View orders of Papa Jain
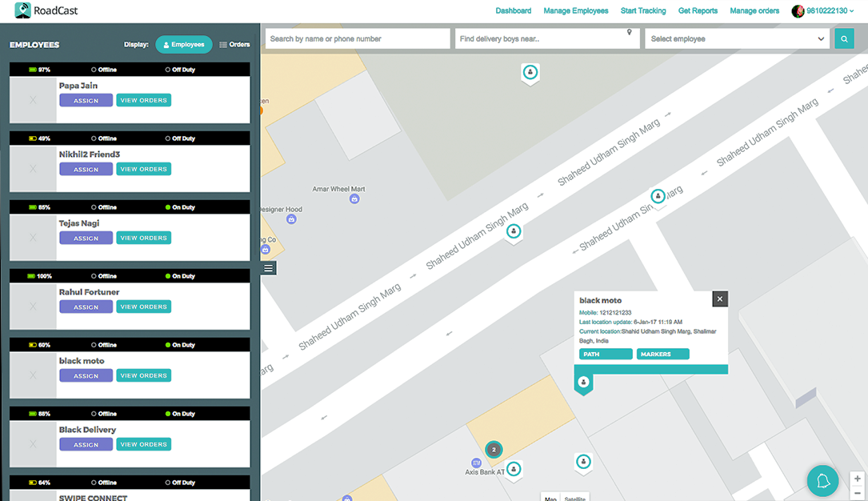This screenshot has width=868, height=501. click(143, 100)
